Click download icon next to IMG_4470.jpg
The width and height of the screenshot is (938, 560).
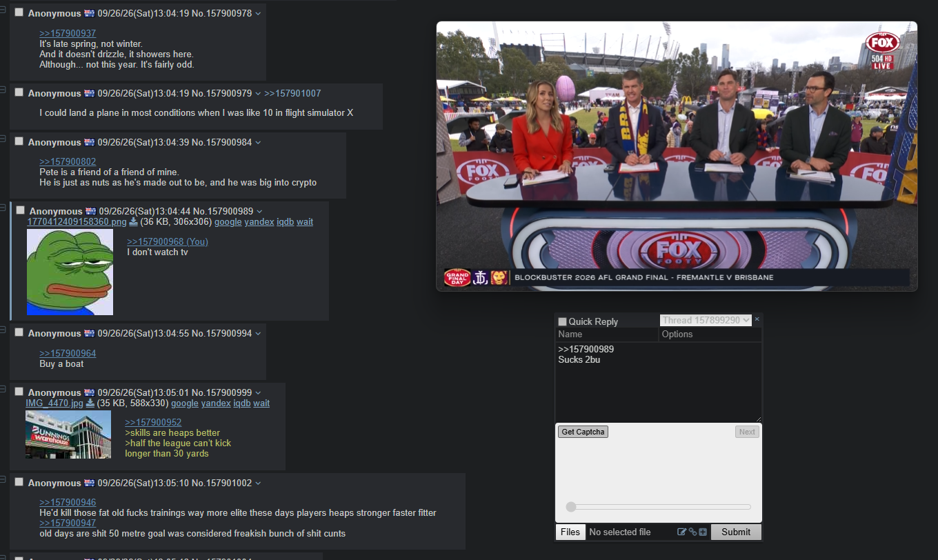(90, 403)
